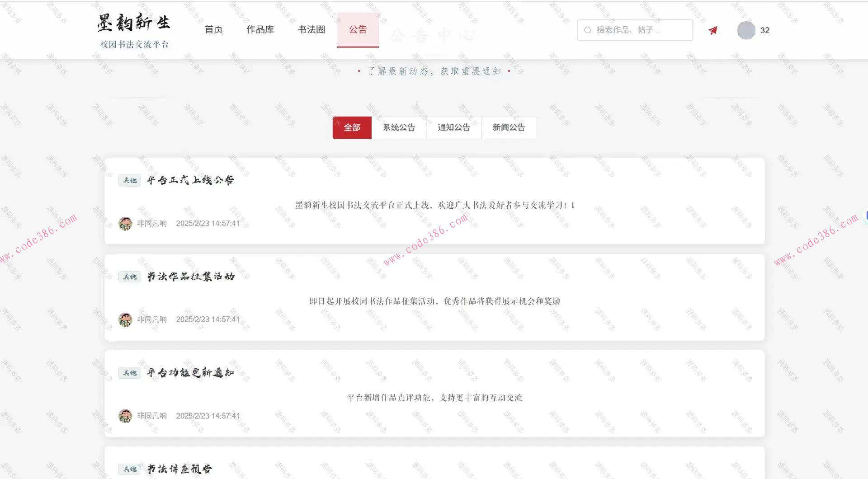Viewport: 868px width, 479px height.
Task: Click the 其他 tag on 平台功能更新通知
Action: (x=129, y=372)
